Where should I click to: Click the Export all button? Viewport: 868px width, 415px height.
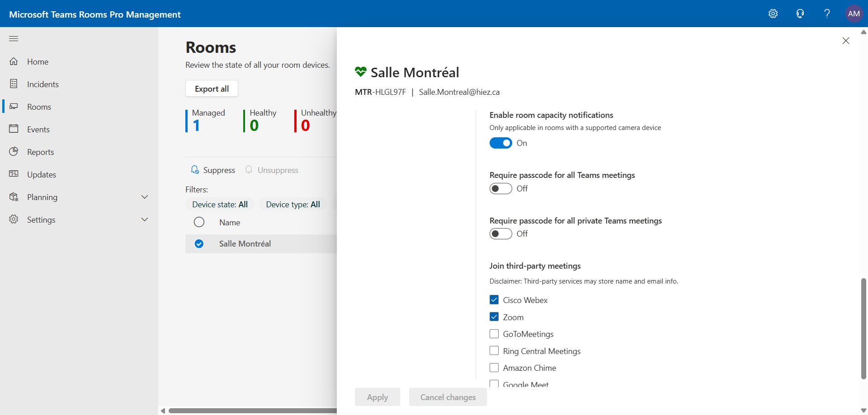(x=212, y=89)
